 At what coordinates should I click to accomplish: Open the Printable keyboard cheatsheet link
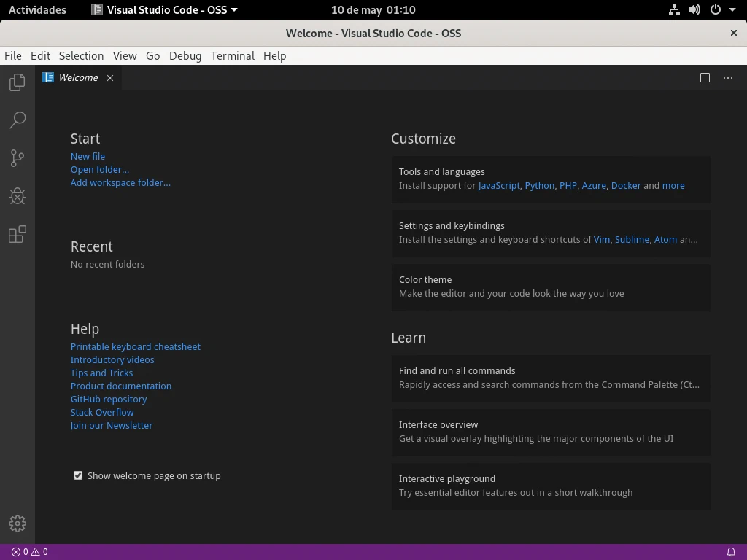(135, 346)
